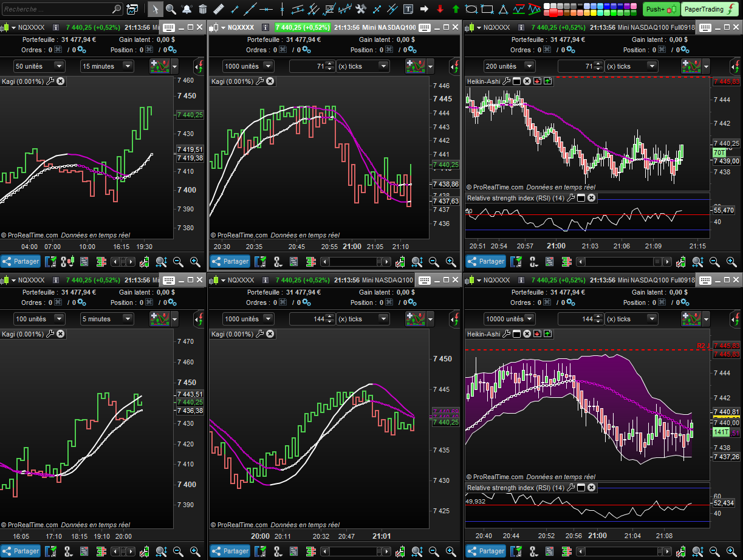
Task: Share the 15 minutes chart with Partager
Action: click(21, 262)
